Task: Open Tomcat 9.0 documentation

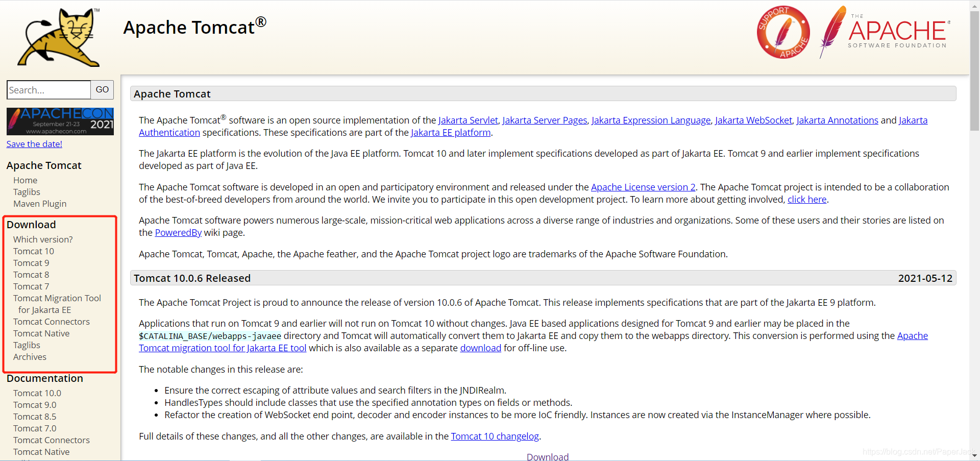Action: coord(35,405)
